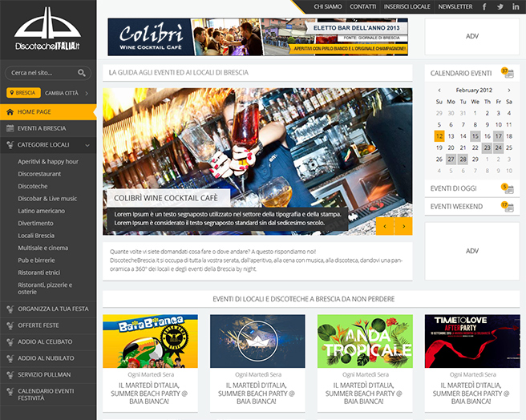Image resolution: width=526 pixels, height=420 pixels.
Task: Click the top ADV banner box
Action: [x=472, y=36]
